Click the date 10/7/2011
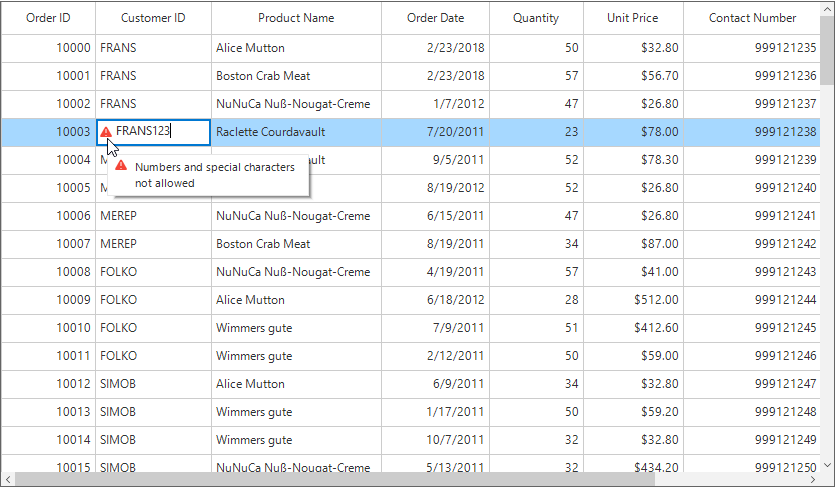Screen dimensions: 837x496 [x=436, y=440]
